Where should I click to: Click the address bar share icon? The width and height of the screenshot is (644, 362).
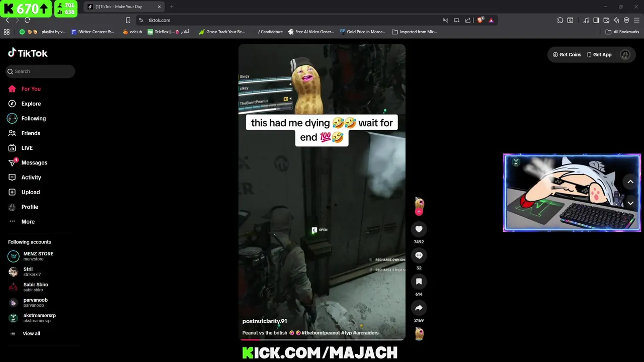(468, 20)
